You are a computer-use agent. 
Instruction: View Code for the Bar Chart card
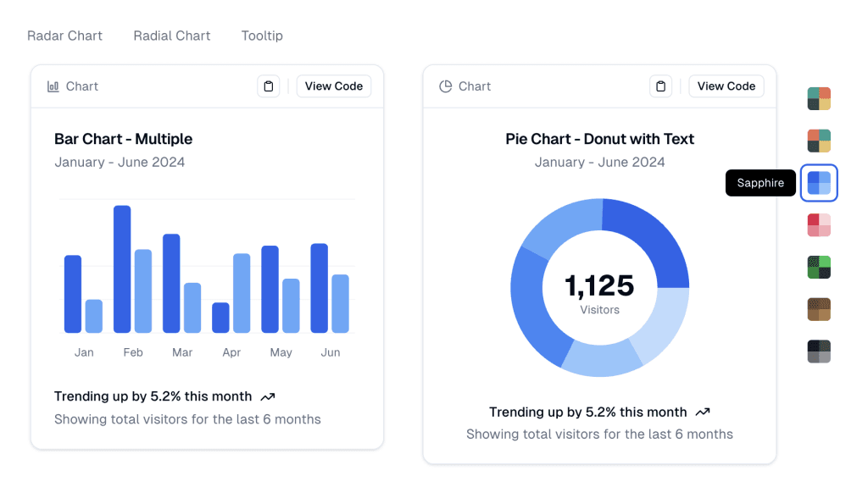334,86
